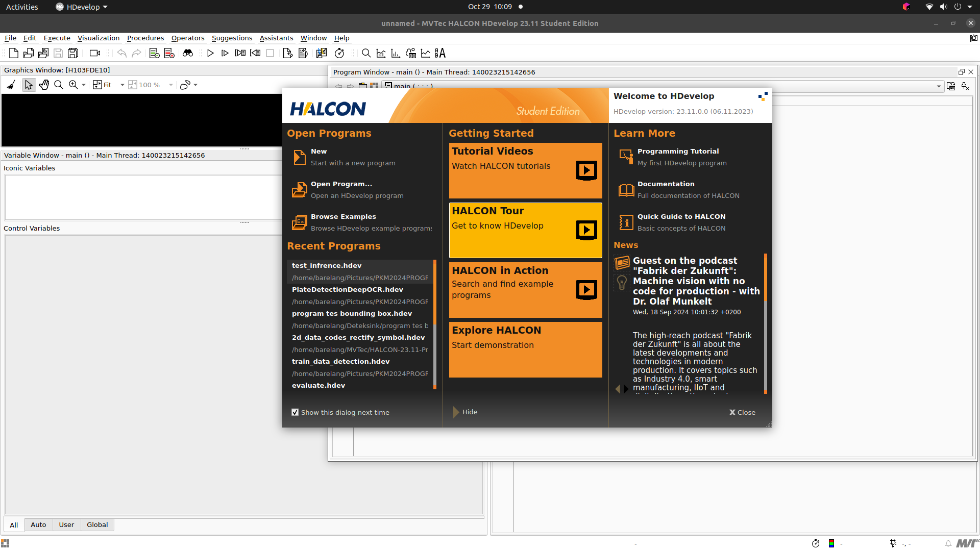
Task: Click the Programming Tutorial icon
Action: pos(626,157)
